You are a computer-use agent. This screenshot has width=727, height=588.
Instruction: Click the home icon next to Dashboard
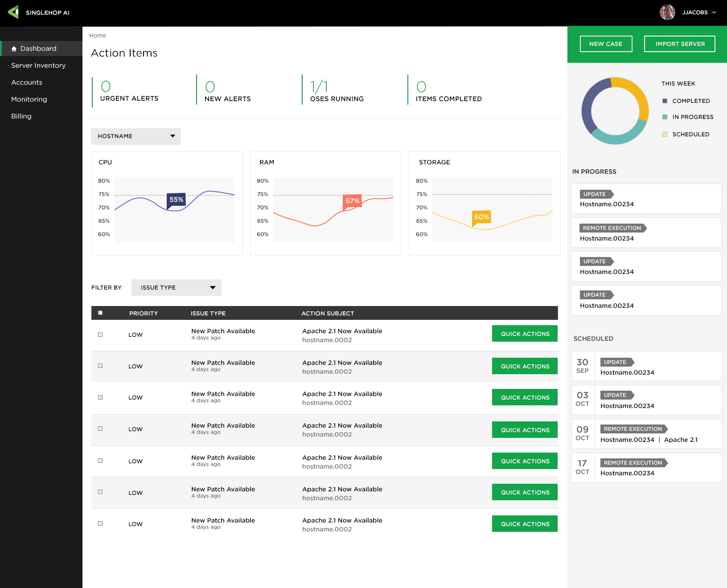pos(15,48)
